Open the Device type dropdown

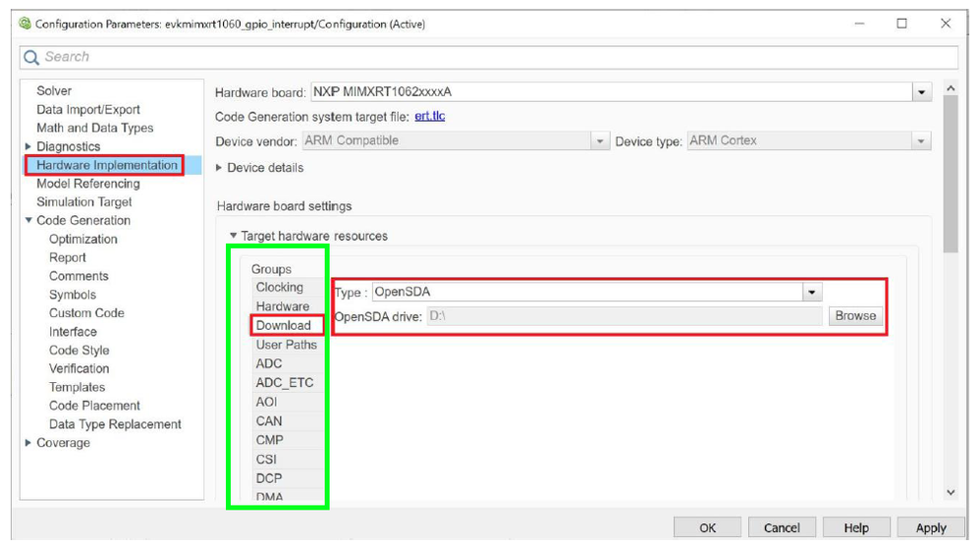pos(921,141)
